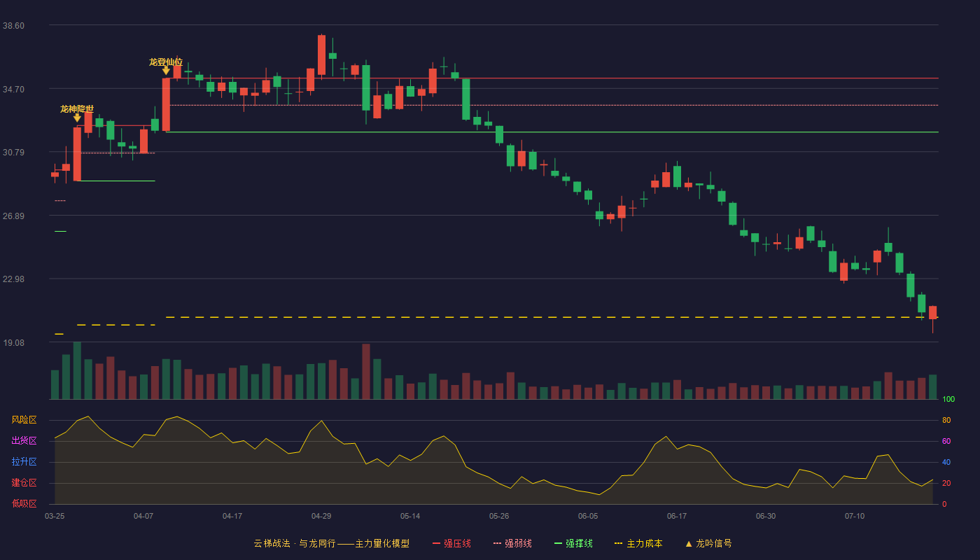Click the tall red candle below 龙神降世 arrow
The width and height of the screenshot is (980, 560).
[77, 154]
